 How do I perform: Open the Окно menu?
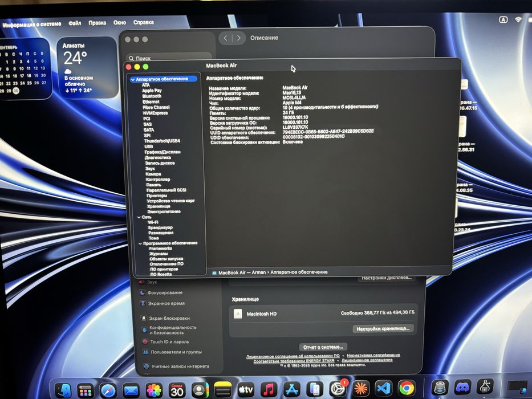pos(119,22)
